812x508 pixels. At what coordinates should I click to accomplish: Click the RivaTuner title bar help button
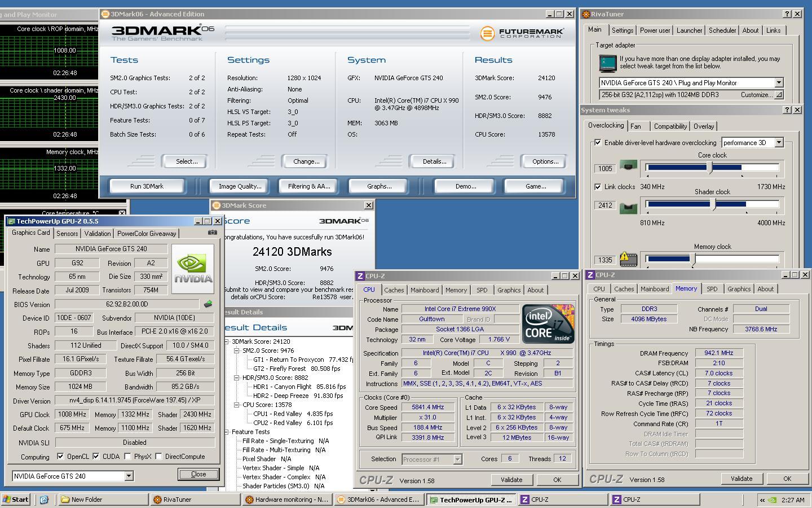pos(787,14)
